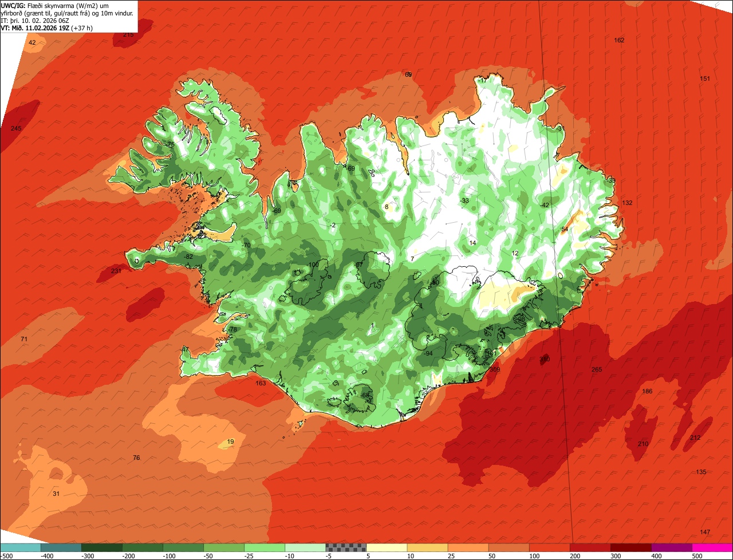
Task: Click the map value '186' in the southeast ocean
Action: pyautogui.click(x=647, y=391)
